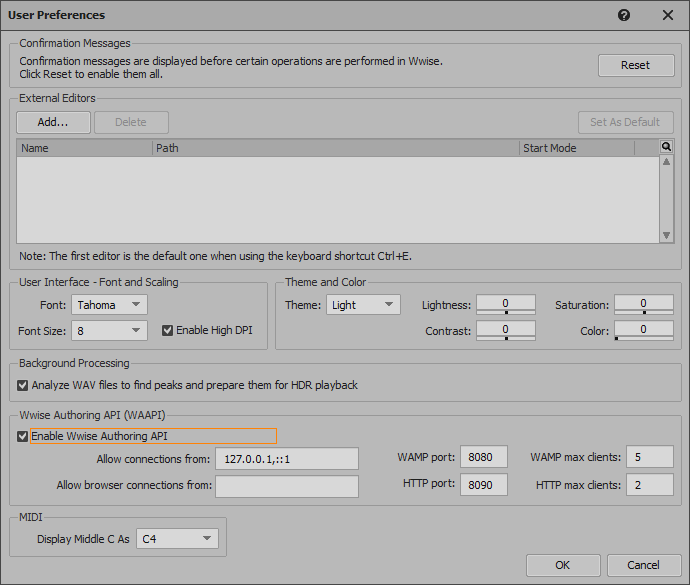
Task: Click the search icon in editors list
Action: [x=667, y=147]
